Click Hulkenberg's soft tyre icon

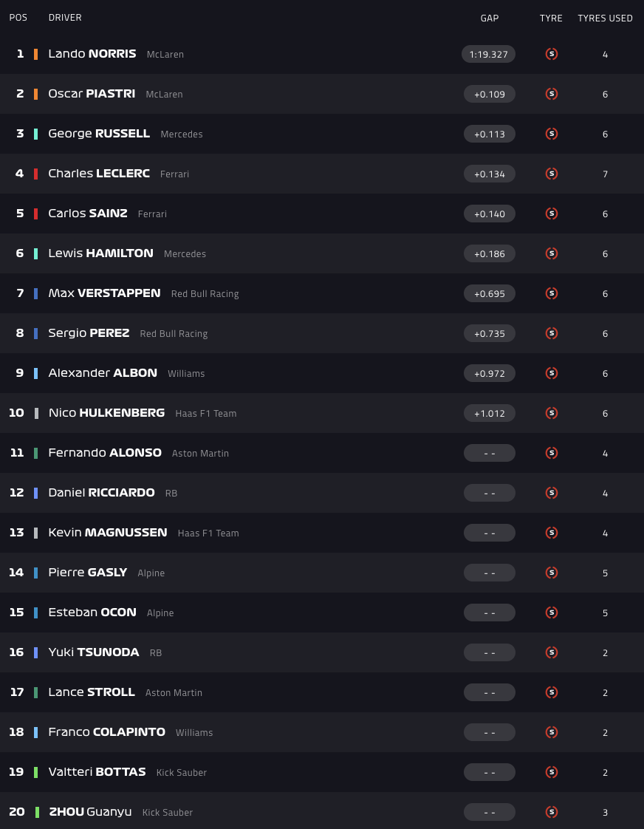point(551,413)
